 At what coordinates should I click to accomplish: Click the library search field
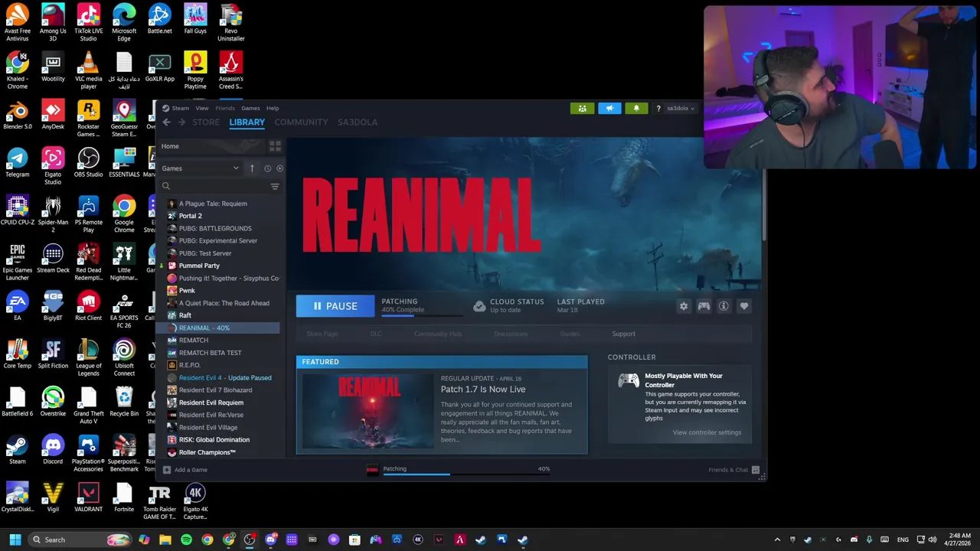pos(214,186)
